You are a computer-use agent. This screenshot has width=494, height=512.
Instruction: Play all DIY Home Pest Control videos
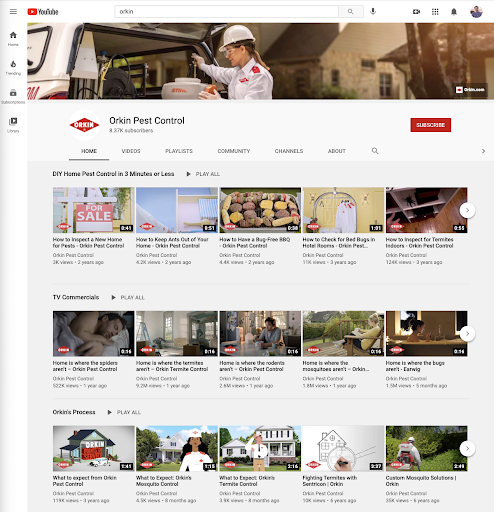(203, 174)
